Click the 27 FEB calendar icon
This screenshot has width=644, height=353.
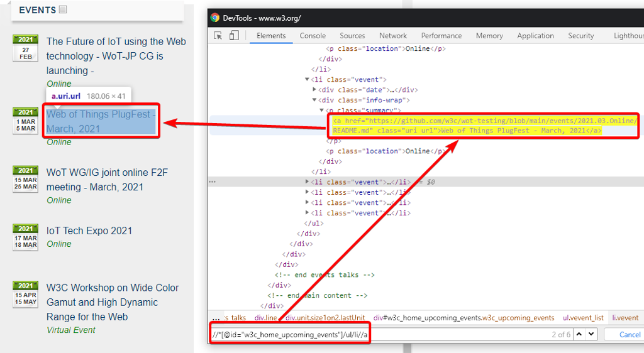26,48
